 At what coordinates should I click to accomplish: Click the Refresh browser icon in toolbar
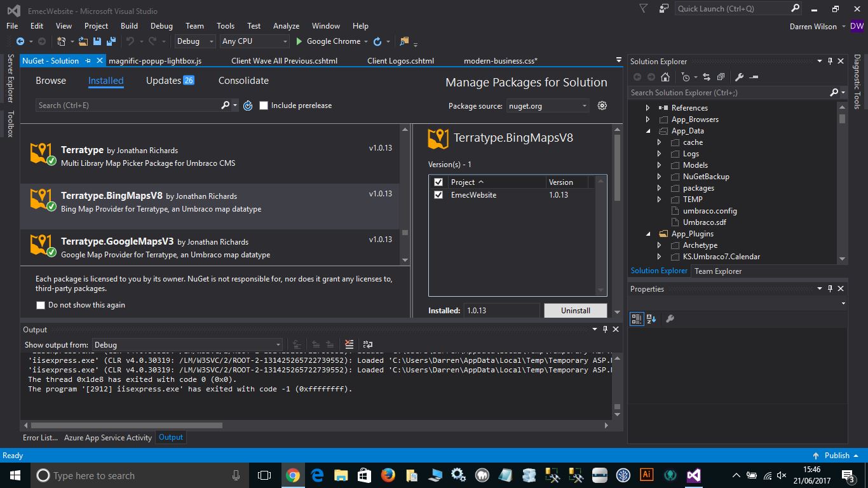point(377,41)
